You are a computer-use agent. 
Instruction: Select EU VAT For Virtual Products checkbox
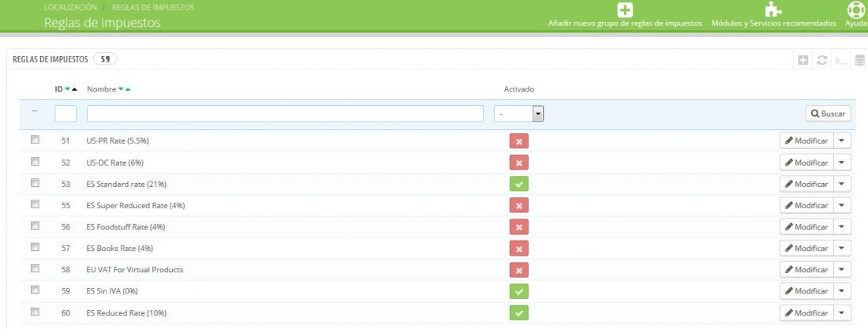[35, 268]
